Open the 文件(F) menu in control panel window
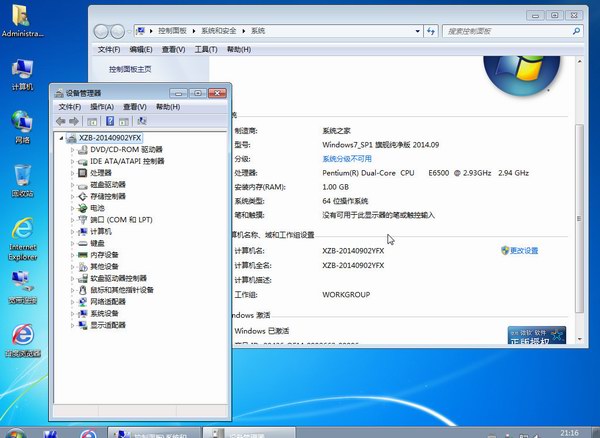 pos(109,49)
